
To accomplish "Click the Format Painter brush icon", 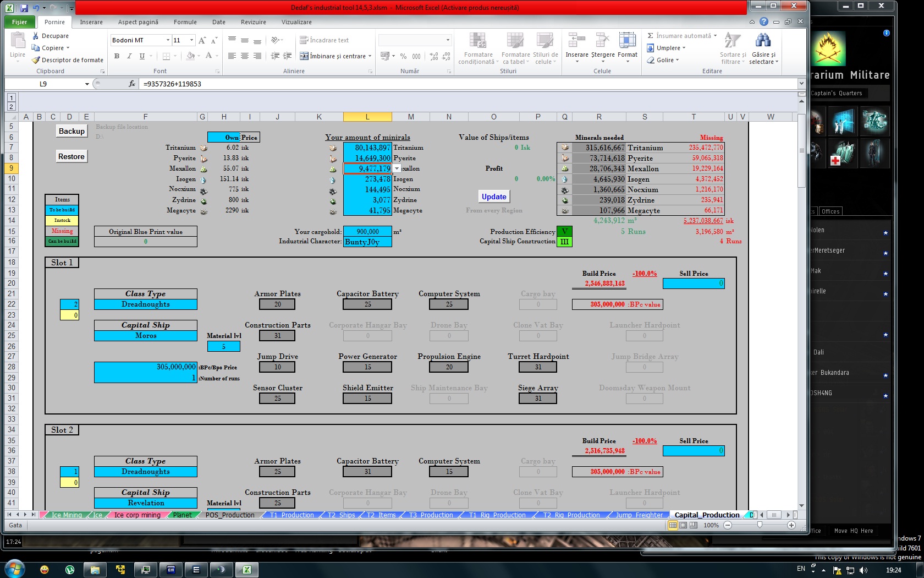I will pos(36,60).
